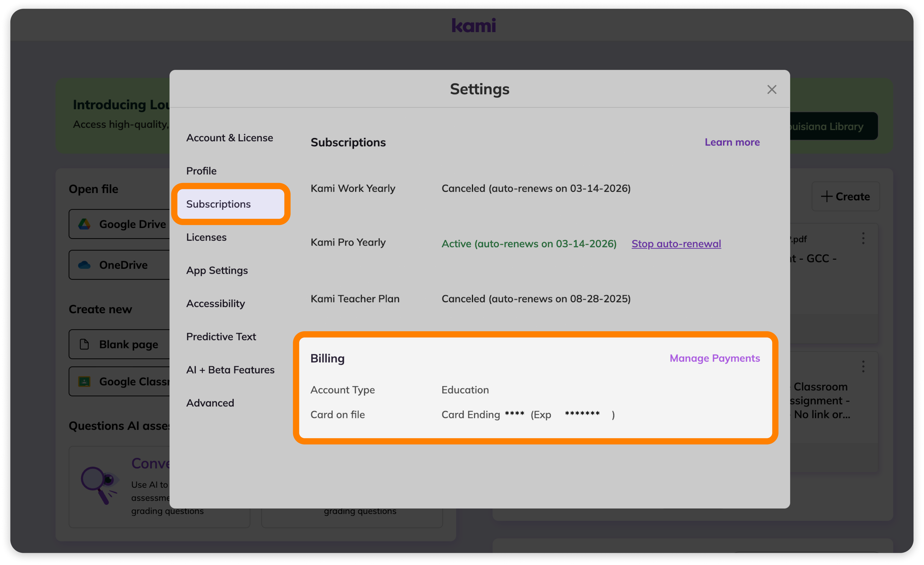
Task: Go to the Licenses section
Action: coord(206,237)
